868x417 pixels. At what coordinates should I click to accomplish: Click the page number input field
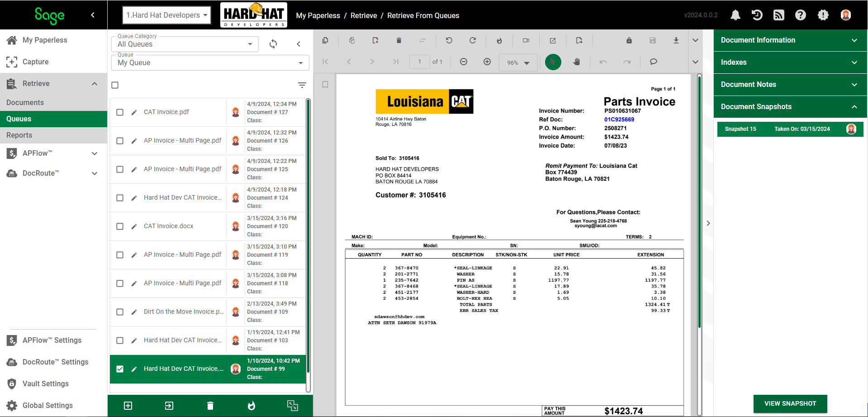click(420, 62)
